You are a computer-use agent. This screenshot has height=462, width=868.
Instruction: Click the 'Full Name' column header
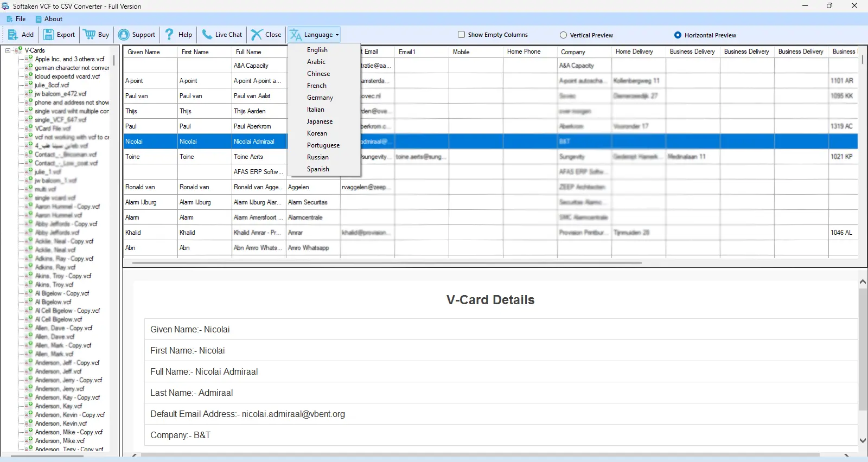point(248,52)
